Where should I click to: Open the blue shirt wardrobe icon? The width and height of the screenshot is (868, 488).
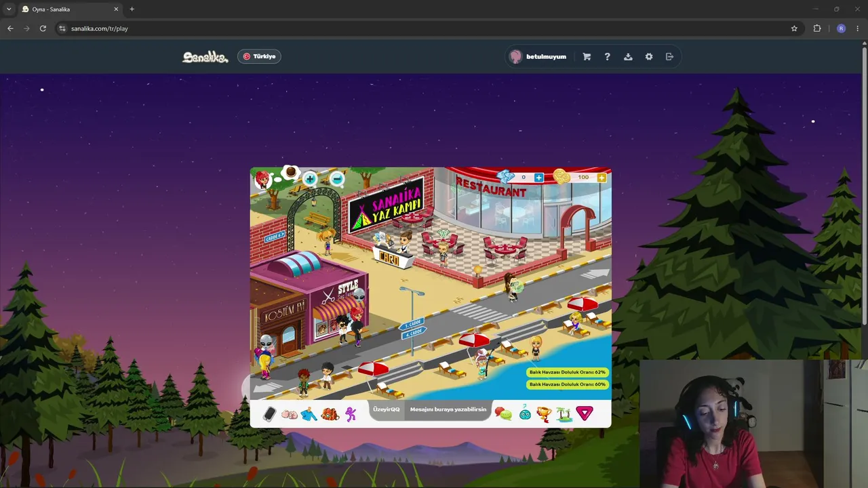309,413
